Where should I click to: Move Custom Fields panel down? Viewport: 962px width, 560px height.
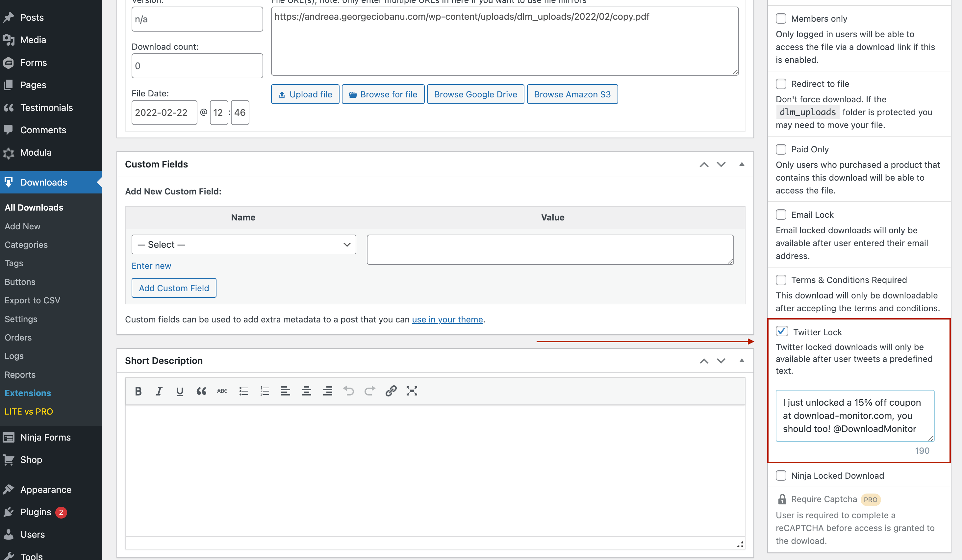721,165
